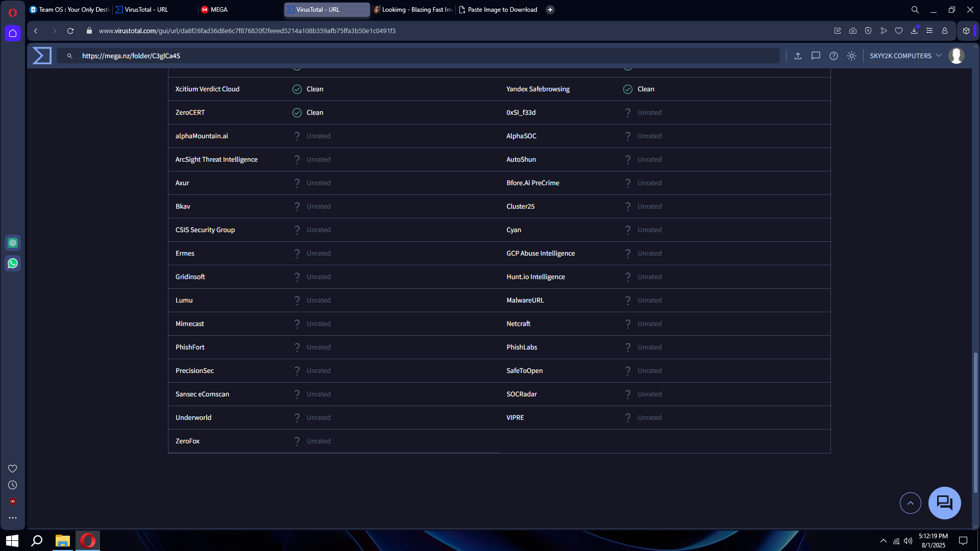Image resolution: width=980 pixels, height=551 pixels.
Task: Open the volume icon in system tray
Action: (908, 541)
